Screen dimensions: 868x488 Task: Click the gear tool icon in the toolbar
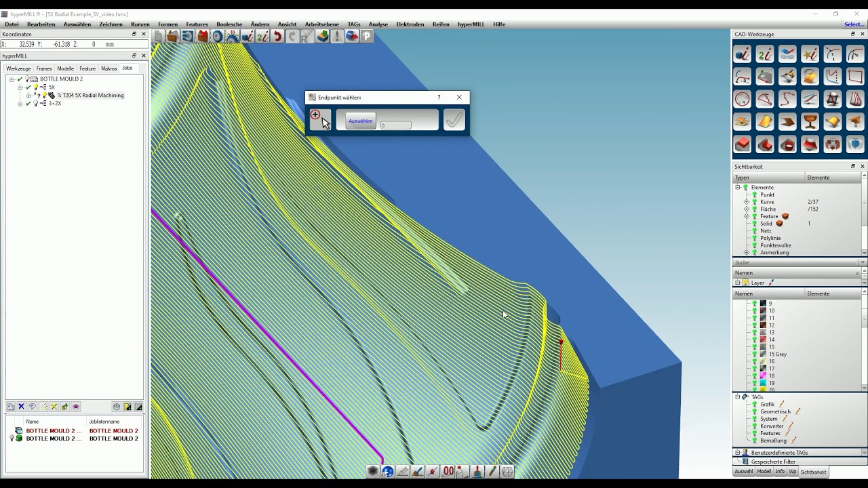pos(218,37)
